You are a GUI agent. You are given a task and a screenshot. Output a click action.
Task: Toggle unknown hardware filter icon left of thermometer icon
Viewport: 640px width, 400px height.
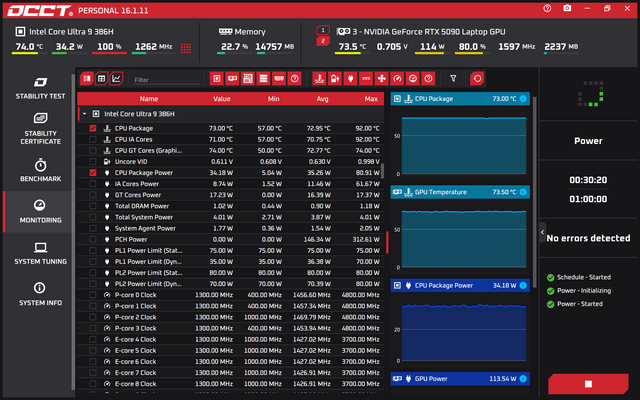(294, 78)
